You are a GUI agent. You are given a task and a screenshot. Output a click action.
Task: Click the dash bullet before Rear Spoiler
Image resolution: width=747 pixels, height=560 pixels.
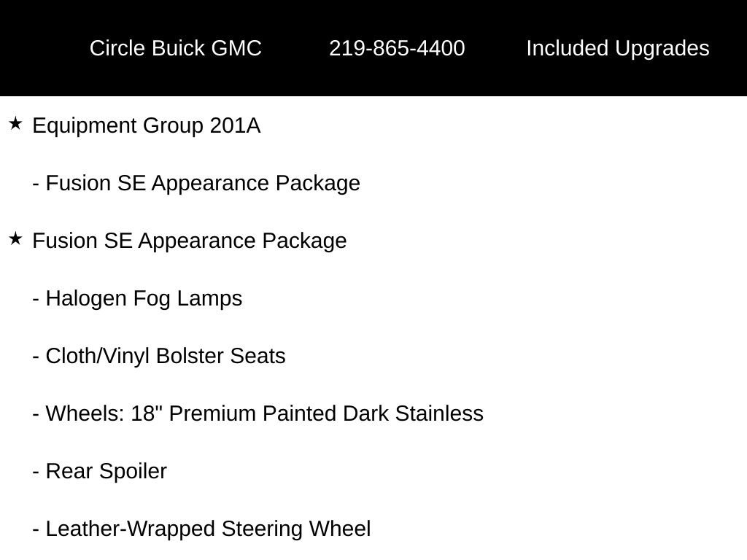36,472
